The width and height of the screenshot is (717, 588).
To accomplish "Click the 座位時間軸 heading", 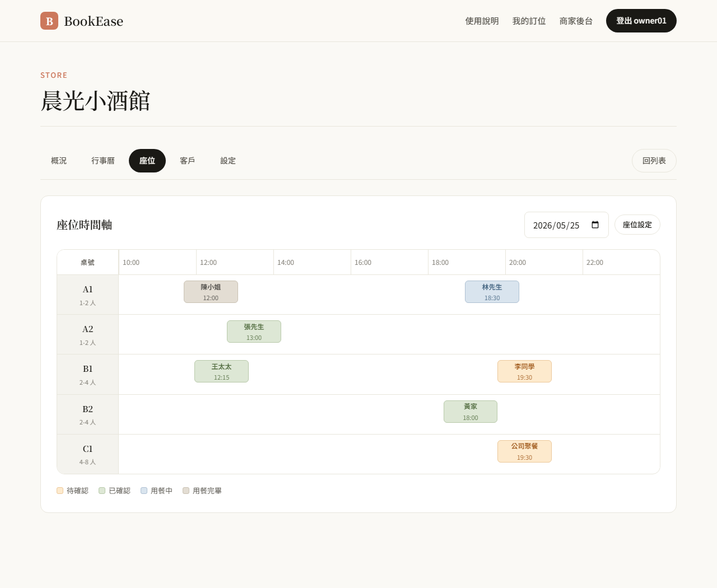I will click(x=85, y=225).
